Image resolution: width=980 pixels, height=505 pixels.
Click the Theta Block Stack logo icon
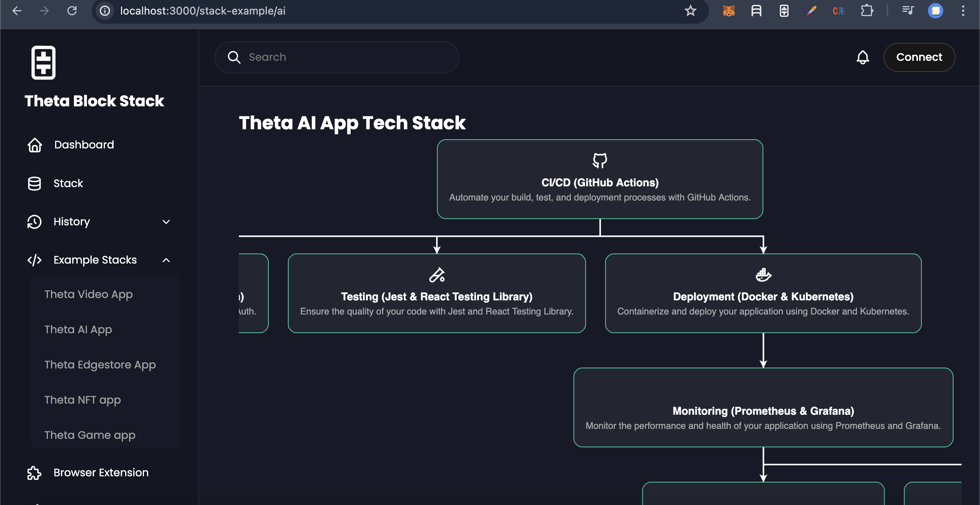point(43,63)
